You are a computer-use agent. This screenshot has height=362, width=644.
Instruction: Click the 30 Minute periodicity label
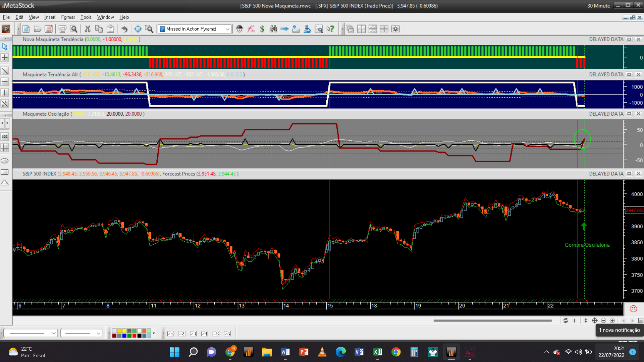click(598, 6)
